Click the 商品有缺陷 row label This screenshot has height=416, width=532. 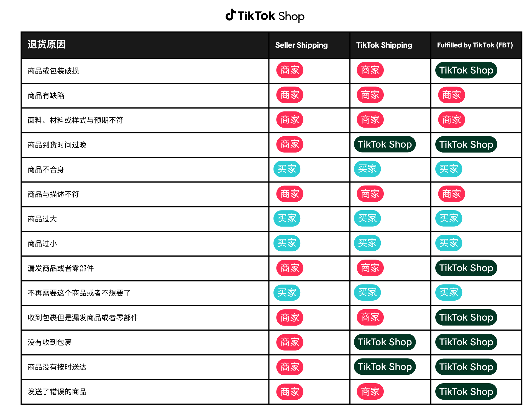tap(46, 96)
